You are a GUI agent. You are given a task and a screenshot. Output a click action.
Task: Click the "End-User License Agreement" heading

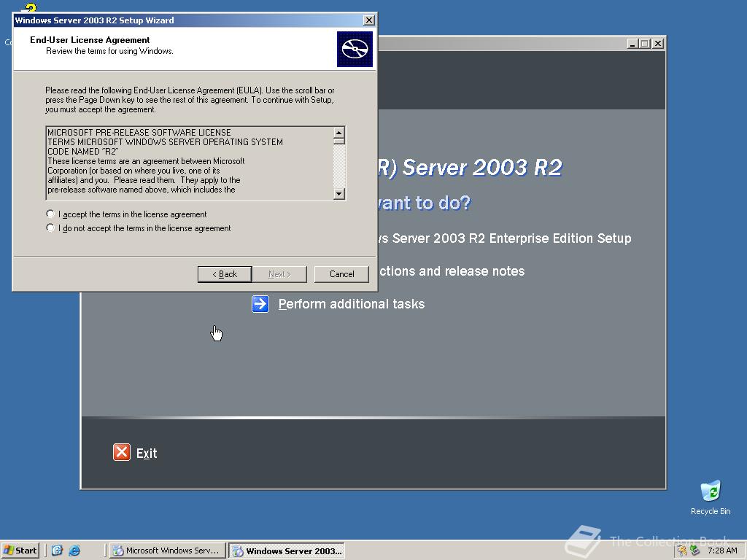[x=90, y=40]
